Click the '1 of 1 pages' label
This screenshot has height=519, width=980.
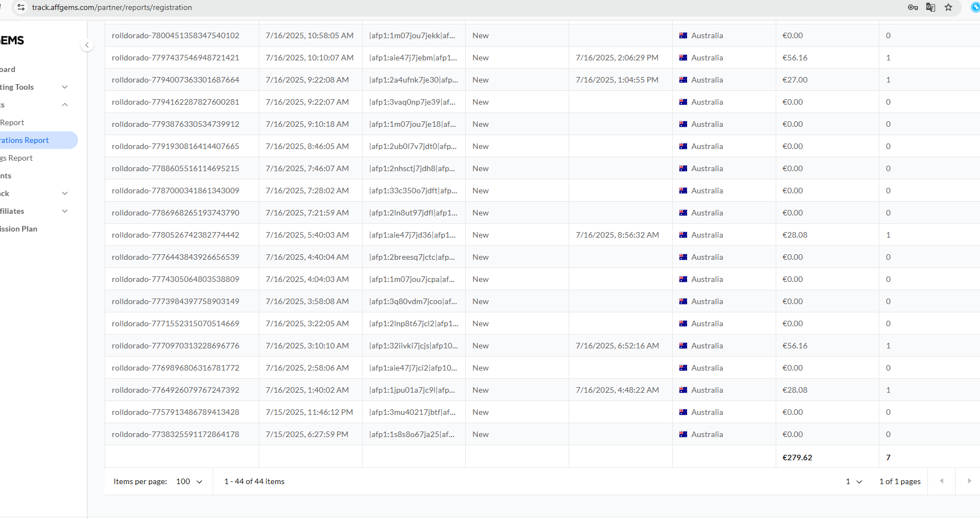coord(900,481)
